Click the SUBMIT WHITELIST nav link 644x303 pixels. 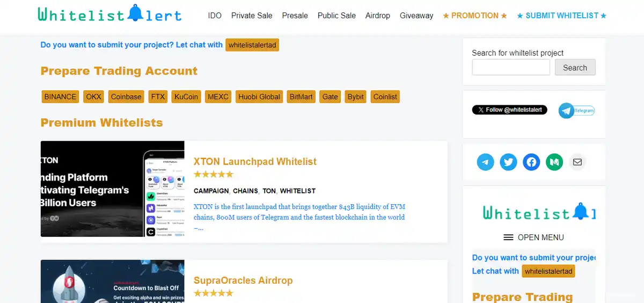click(561, 16)
